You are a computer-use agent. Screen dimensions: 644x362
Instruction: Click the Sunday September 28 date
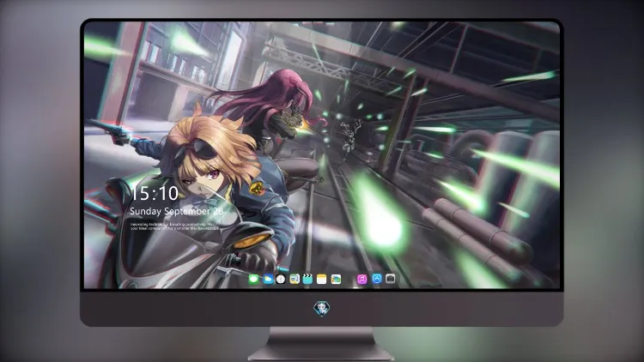click(177, 211)
